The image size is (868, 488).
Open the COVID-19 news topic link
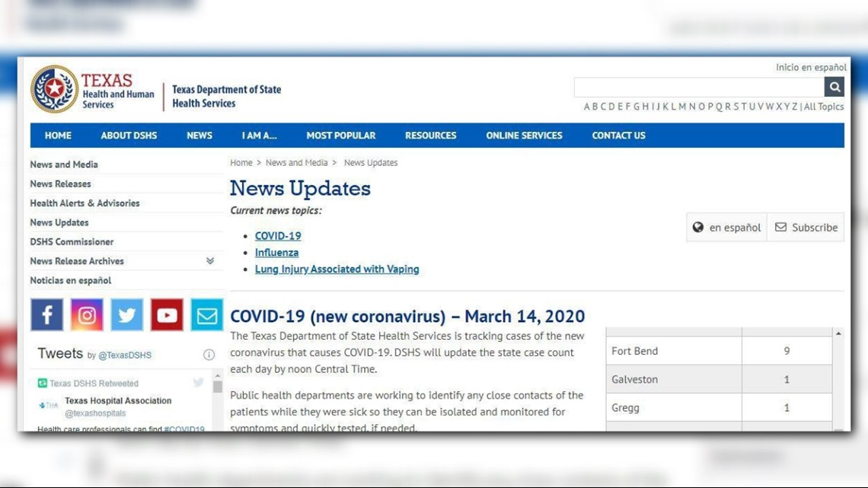pos(278,236)
